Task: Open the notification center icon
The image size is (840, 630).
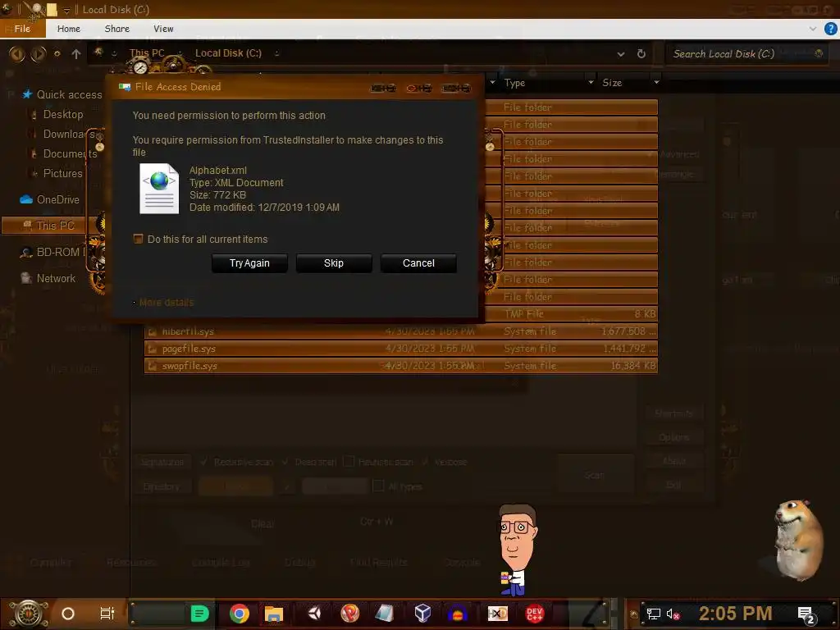Action: pos(806,614)
